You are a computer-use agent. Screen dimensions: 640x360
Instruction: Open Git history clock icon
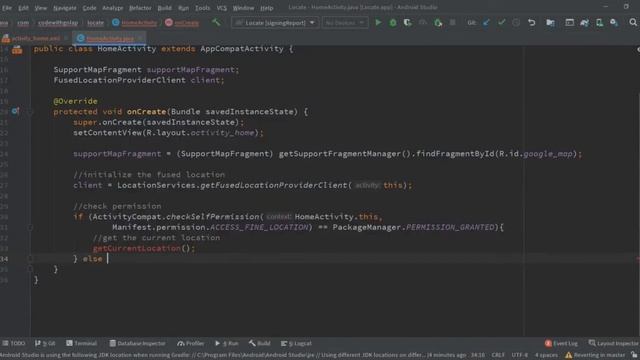point(516,22)
